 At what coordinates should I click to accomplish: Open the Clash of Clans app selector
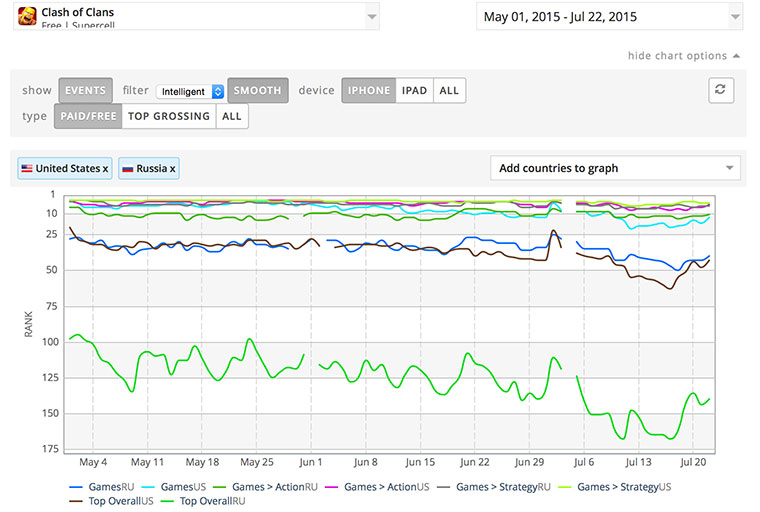pos(196,16)
